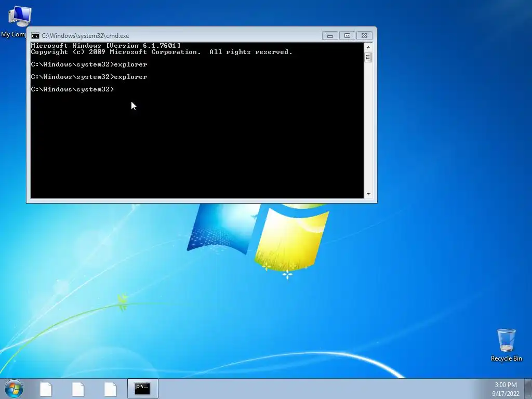Click the Microsoft Windows version line
Screen dimensions: 532x399
pyautogui.click(x=106, y=46)
